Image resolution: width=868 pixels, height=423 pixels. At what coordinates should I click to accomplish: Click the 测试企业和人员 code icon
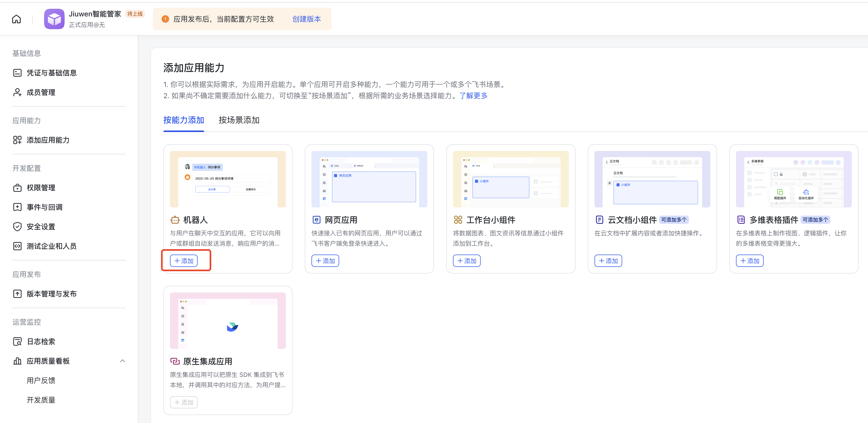17,246
